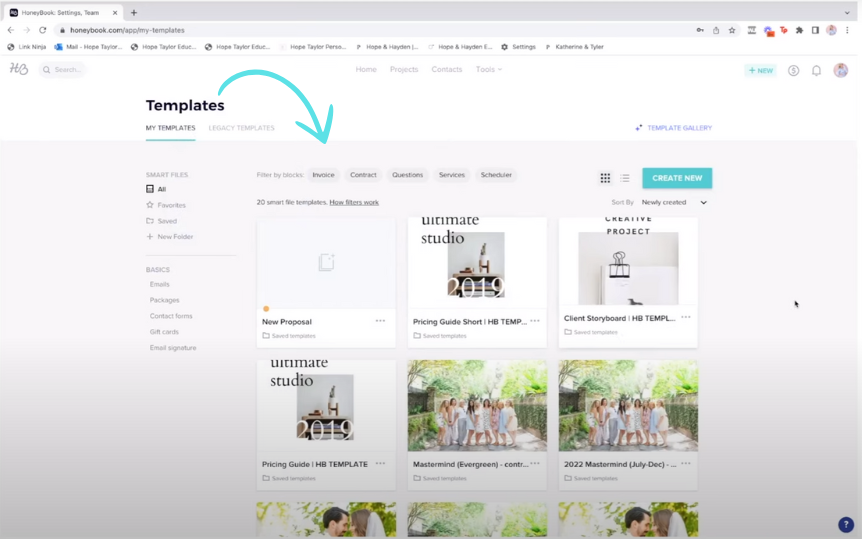862x539 pixels.
Task: Toggle the Services block filter
Action: (x=452, y=175)
